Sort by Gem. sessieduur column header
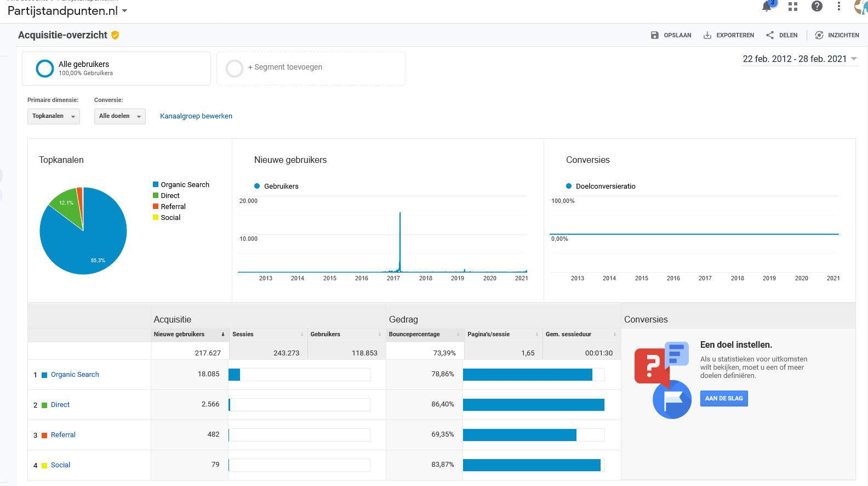This screenshot has height=486, width=868. click(x=581, y=334)
